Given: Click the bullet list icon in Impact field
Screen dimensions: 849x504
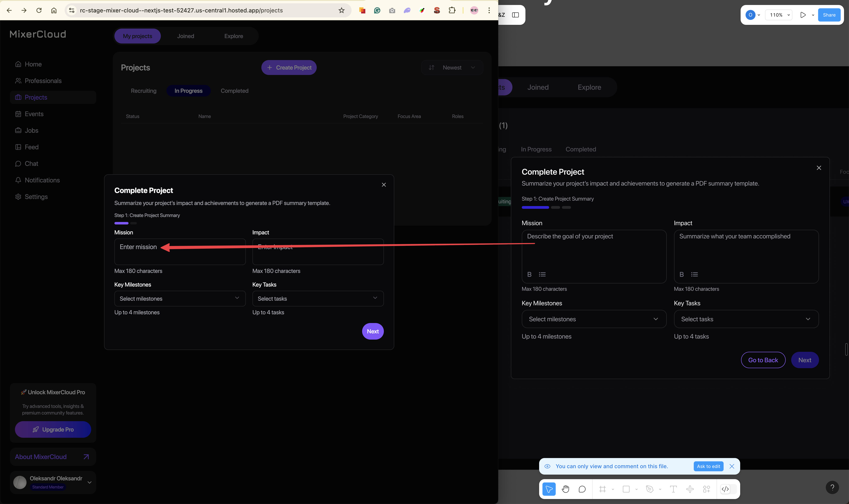Looking at the screenshot, I should pos(694,274).
